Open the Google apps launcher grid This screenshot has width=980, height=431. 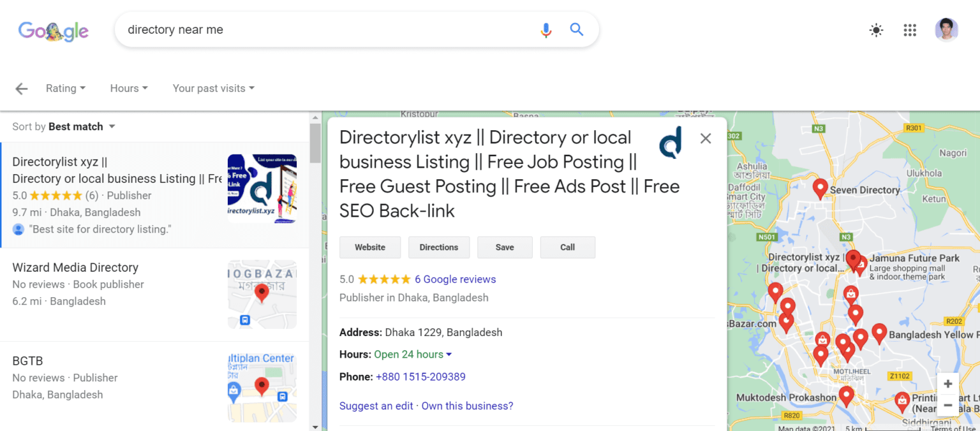[x=910, y=30]
